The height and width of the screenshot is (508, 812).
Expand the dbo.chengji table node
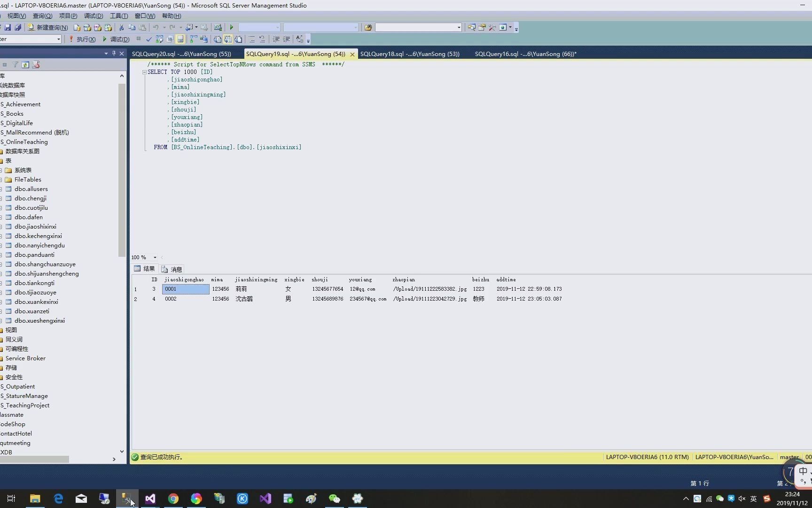[1, 198]
